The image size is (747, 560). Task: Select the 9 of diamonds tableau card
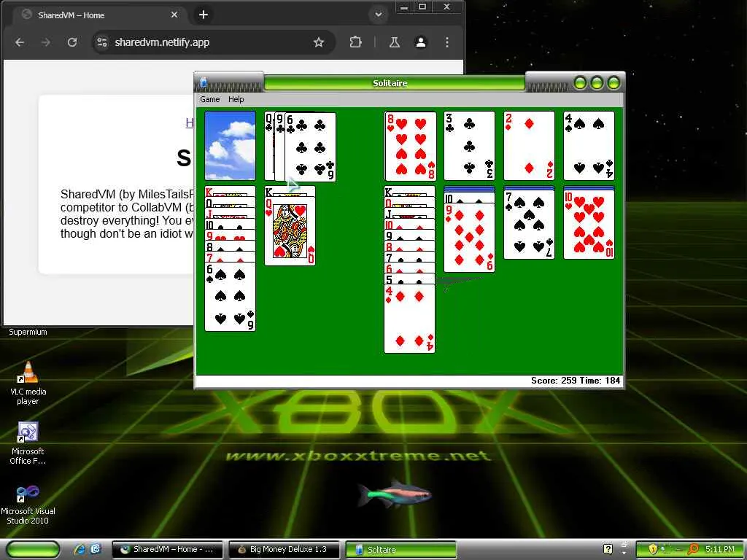pyautogui.click(x=469, y=238)
